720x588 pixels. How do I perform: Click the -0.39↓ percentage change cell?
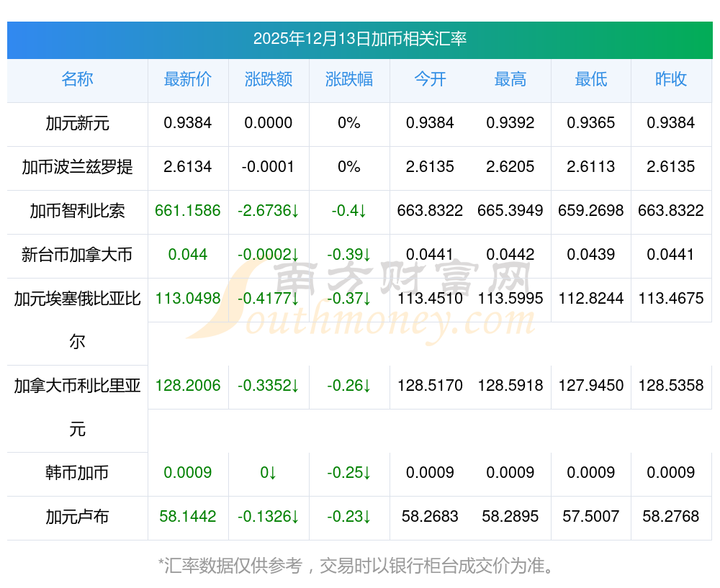click(x=349, y=255)
